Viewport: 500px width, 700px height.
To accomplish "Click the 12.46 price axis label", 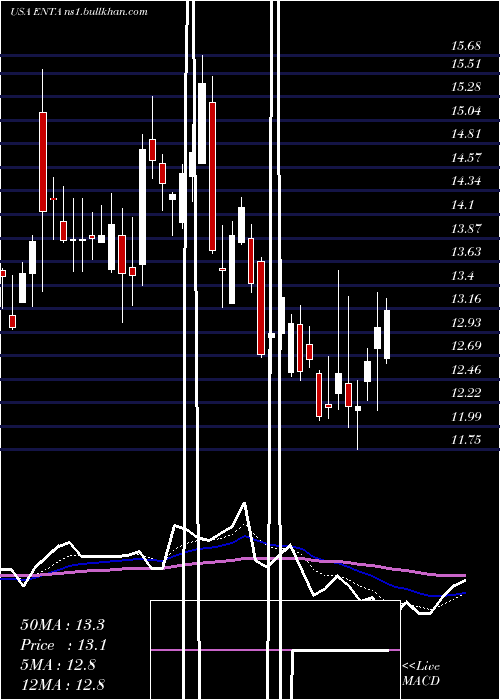I will pyautogui.click(x=466, y=369).
